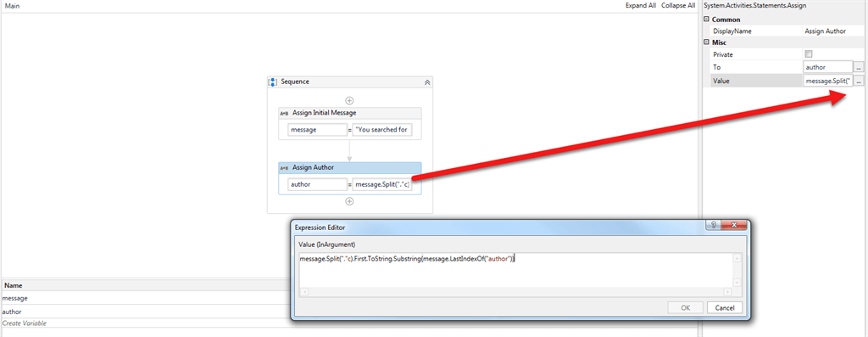This screenshot has height=337, width=868.
Task: Select the Assign Initial Message activity header
Action: [x=350, y=113]
